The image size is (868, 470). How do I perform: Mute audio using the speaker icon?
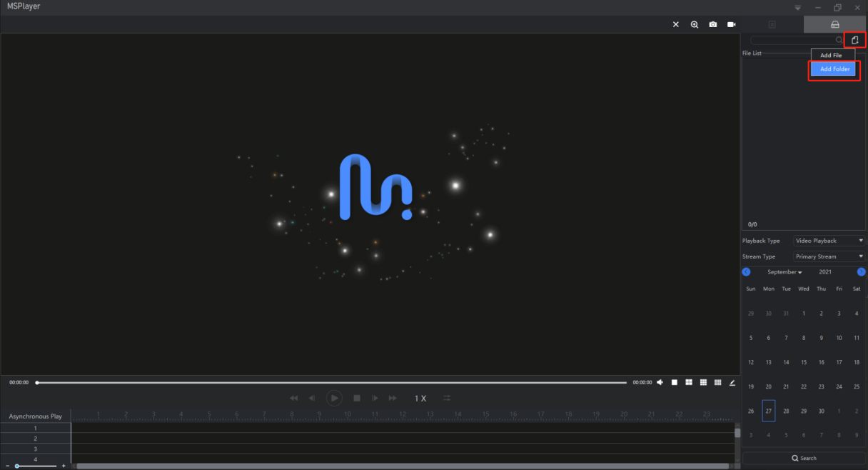pos(660,382)
